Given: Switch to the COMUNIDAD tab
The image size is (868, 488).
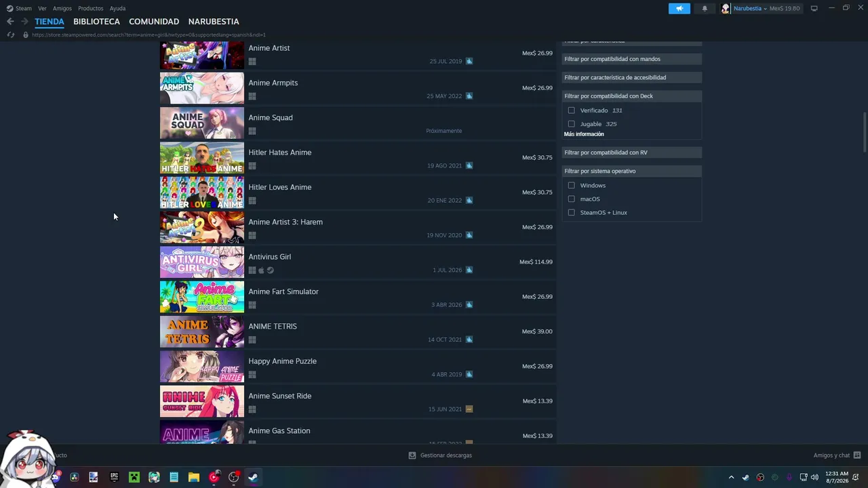Looking at the screenshot, I should (154, 22).
